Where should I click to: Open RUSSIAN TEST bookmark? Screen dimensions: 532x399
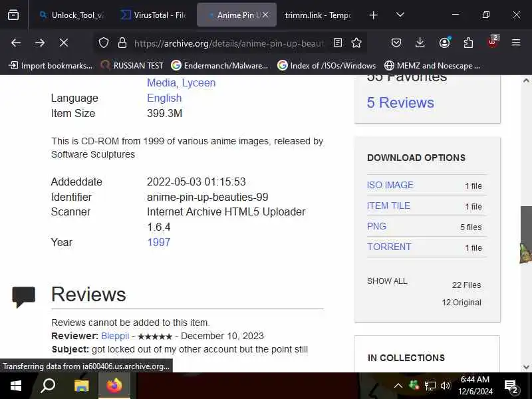pos(132,65)
